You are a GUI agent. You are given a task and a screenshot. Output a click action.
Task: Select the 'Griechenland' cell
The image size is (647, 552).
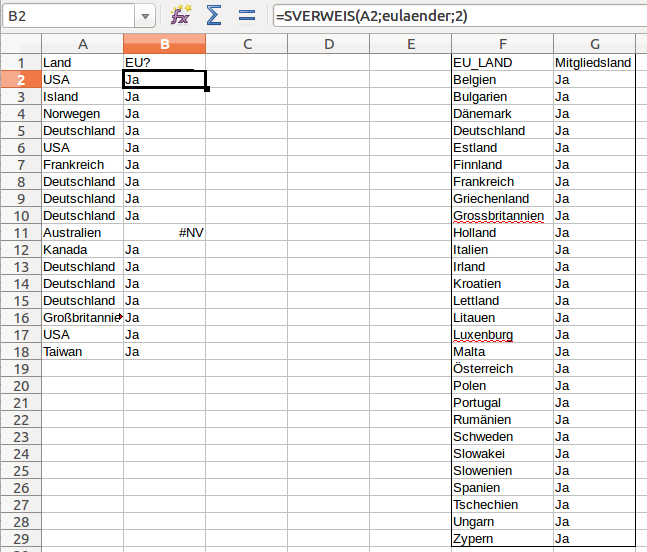tap(503, 199)
